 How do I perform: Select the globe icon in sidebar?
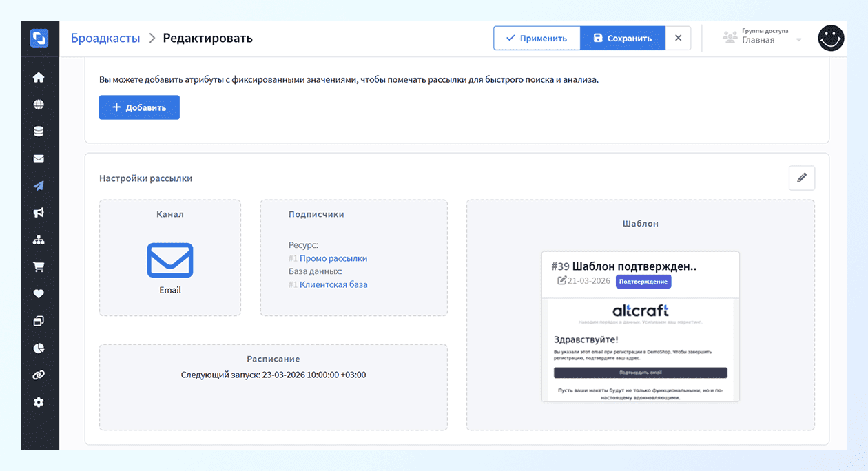tap(39, 104)
